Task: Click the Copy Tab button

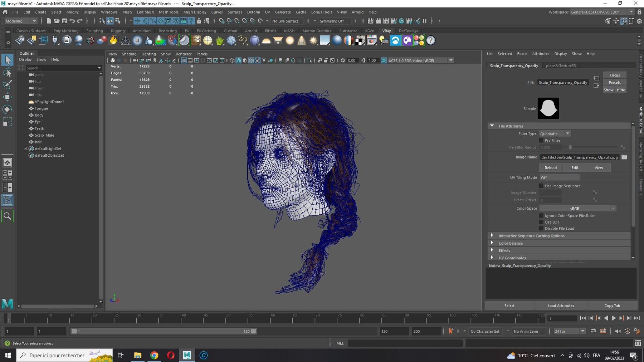Action: tap(612, 305)
